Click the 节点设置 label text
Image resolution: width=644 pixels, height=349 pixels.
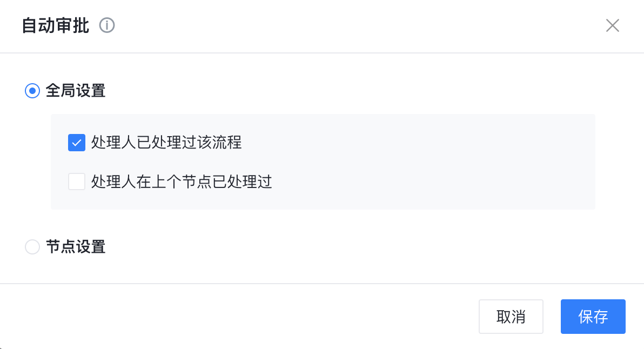[x=76, y=247]
